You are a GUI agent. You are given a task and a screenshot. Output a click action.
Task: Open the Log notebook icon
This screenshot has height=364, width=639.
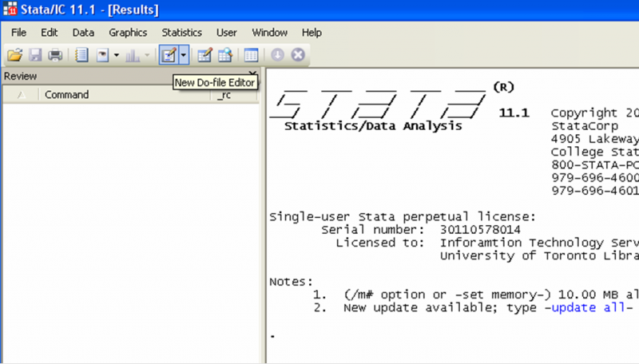tap(81, 55)
